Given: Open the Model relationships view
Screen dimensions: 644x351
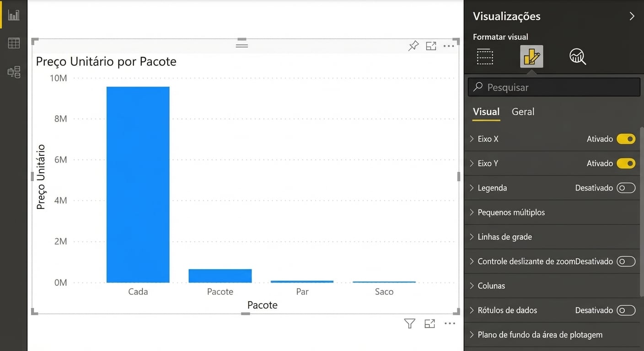Looking at the screenshot, I should [x=14, y=72].
